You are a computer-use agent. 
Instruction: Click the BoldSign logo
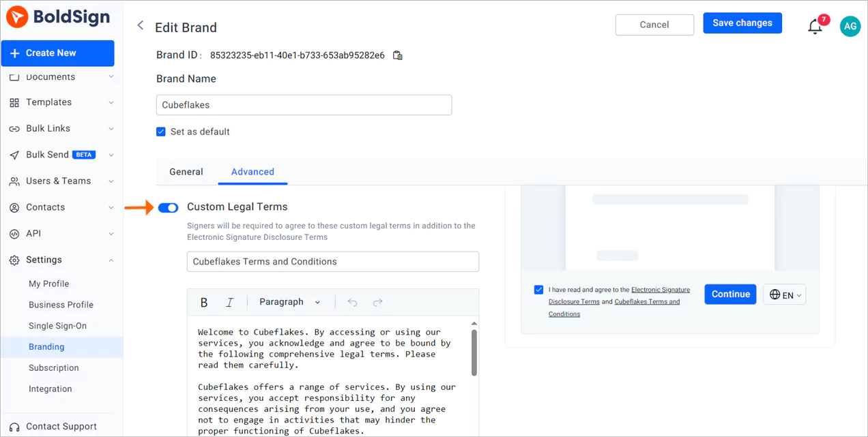[x=59, y=18]
